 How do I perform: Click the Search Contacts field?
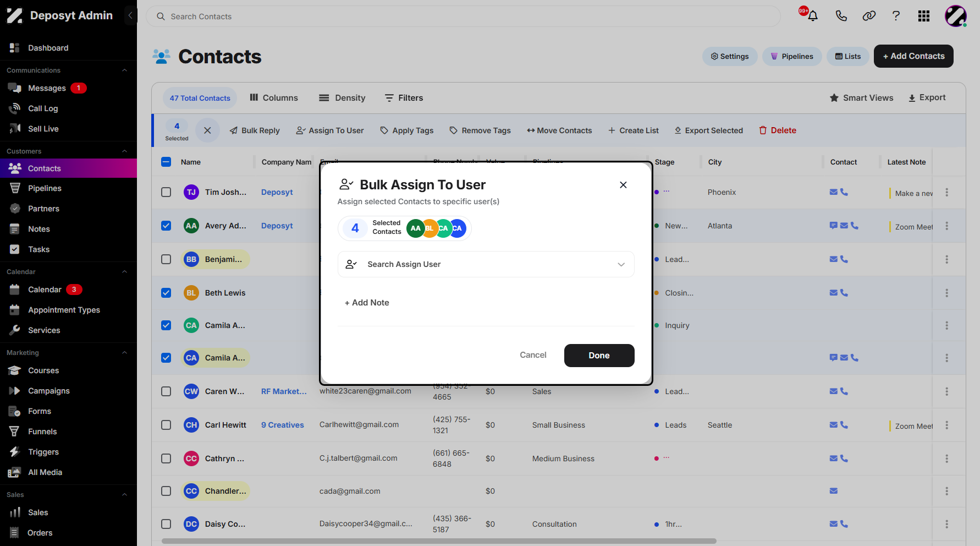click(463, 17)
